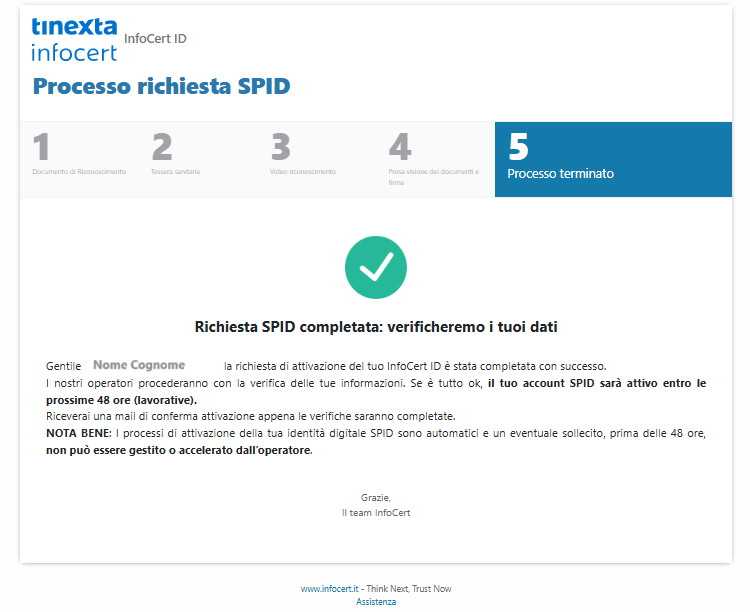Click the Processo richiesta SPID heading

click(161, 86)
